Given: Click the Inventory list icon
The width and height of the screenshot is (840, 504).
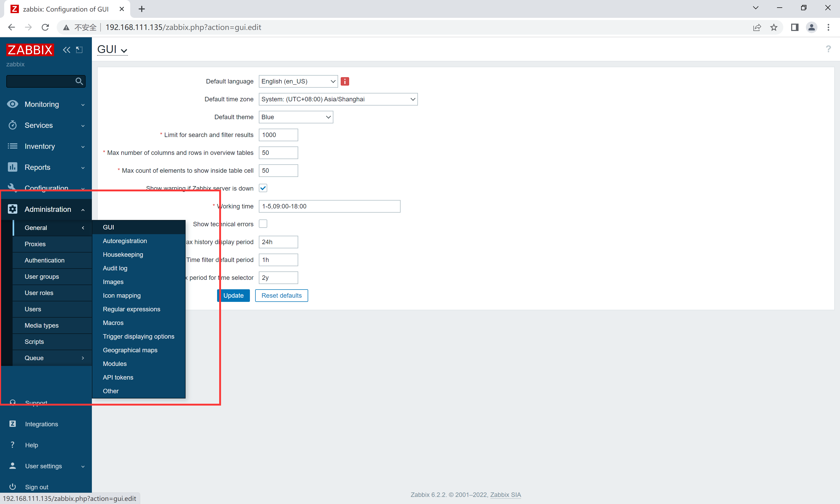Looking at the screenshot, I should click(13, 146).
